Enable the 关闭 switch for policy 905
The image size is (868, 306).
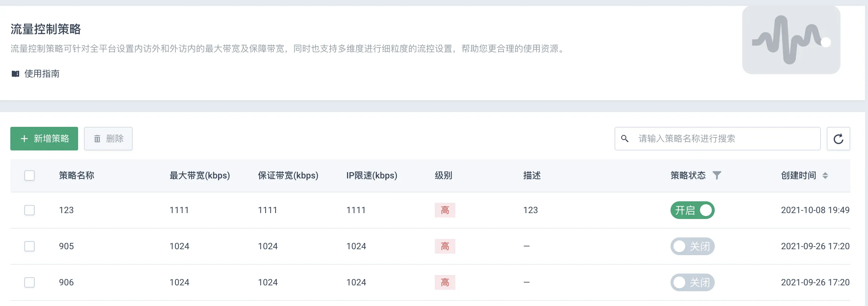[692, 246]
